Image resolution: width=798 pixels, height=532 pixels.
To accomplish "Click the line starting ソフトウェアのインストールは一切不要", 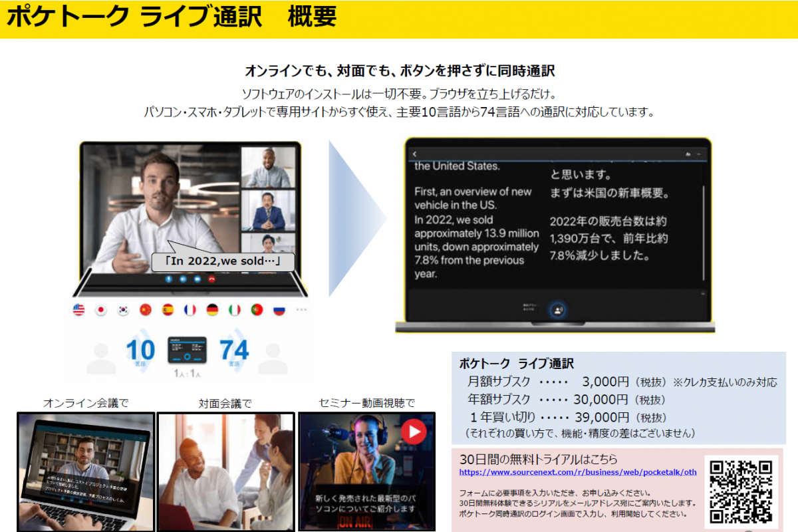I will point(399,93).
